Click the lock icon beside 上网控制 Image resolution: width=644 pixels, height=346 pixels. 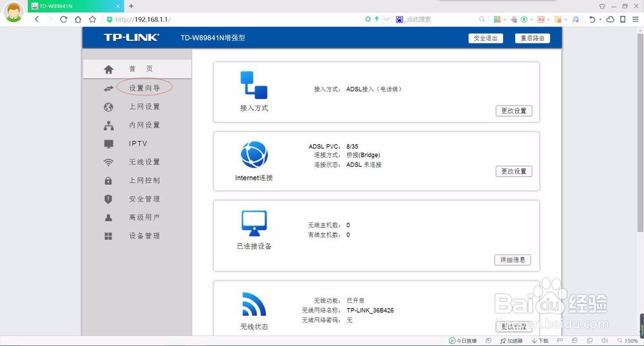[x=108, y=181]
